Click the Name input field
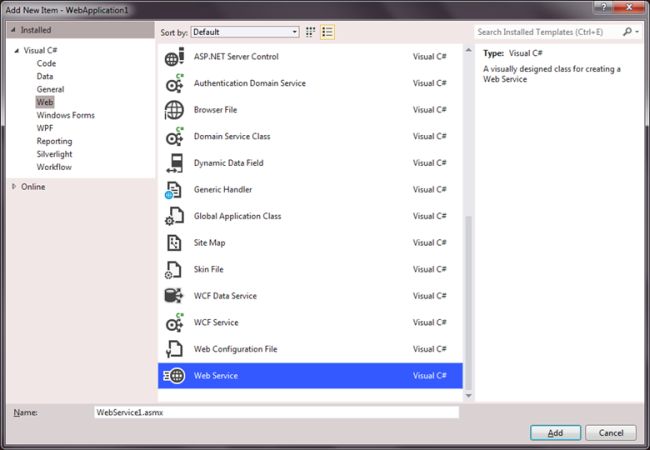Image resolution: width=650 pixels, height=450 pixels. (x=276, y=412)
